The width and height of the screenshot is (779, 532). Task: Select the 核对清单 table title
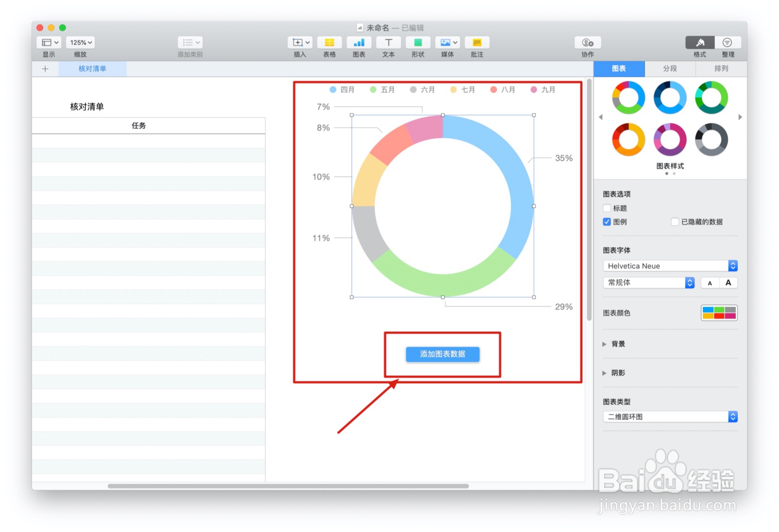87,107
